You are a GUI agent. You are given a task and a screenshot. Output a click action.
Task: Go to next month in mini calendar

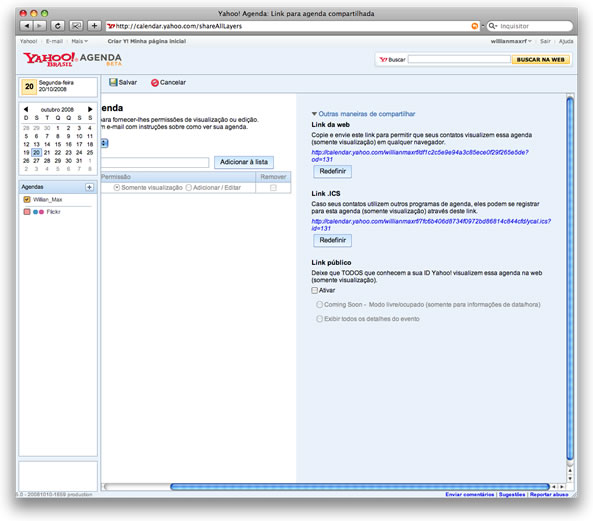point(90,109)
